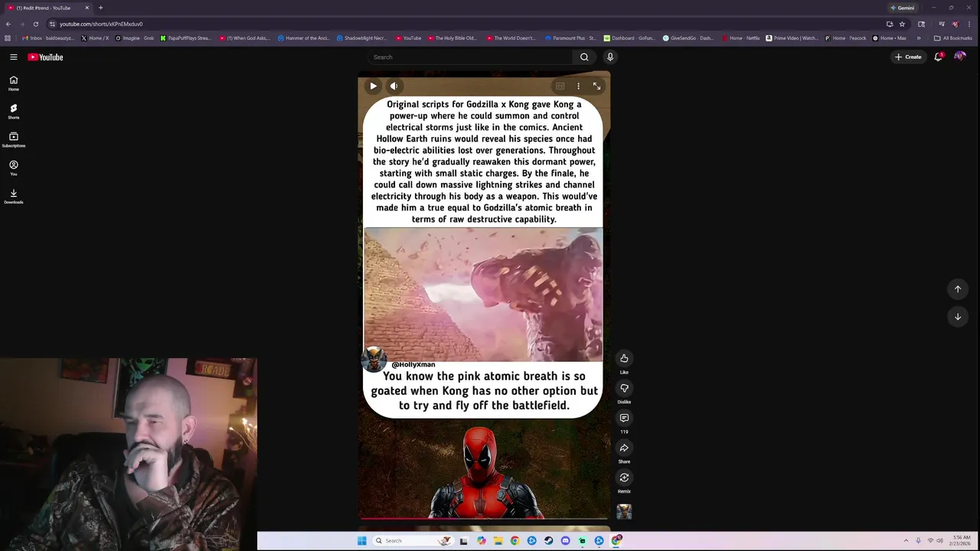Open the PapaPuffPlays Stream bookmark
Screen dimensions: 980x551
(x=186, y=38)
